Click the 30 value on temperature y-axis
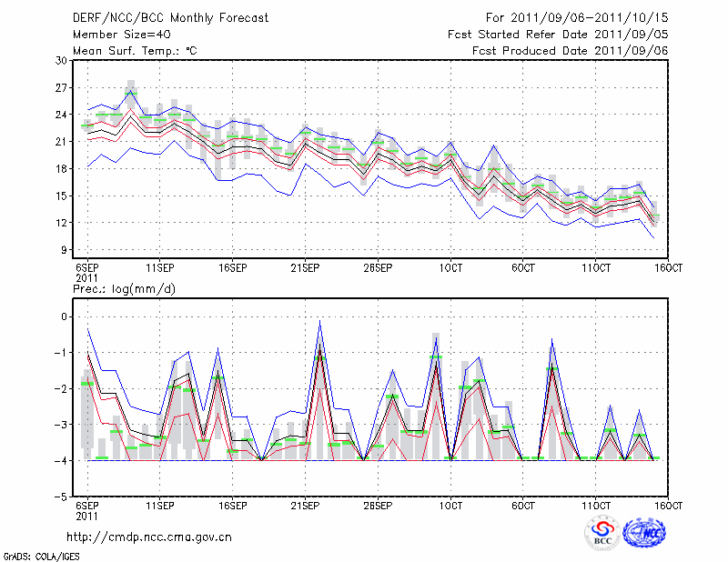Viewport: 728px width, 562px height. 63,60
